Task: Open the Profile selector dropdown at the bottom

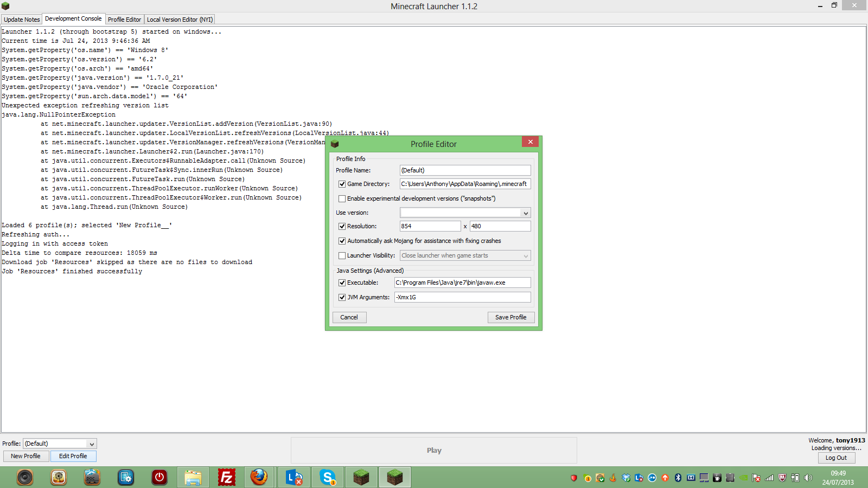Action: pyautogui.click(x=92, y=444)
